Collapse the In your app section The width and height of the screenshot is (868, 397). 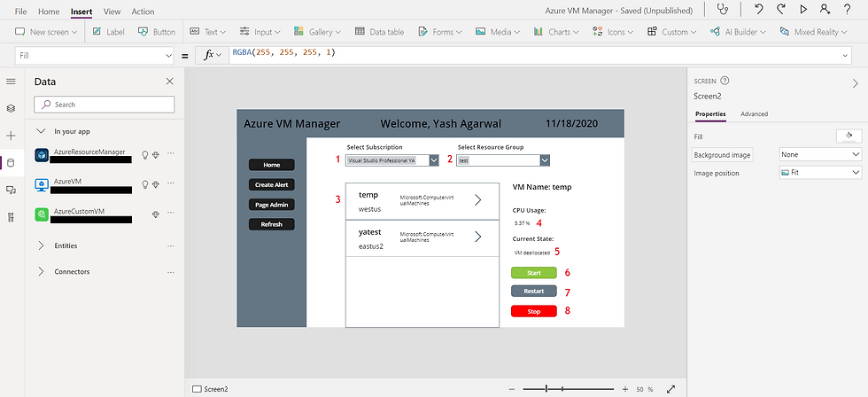(x=41, y=131)
